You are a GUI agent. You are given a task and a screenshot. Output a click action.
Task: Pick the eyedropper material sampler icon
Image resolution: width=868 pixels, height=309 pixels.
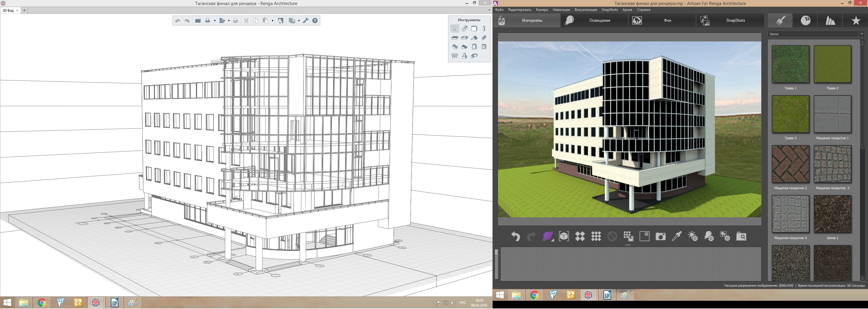coord(677,236)
